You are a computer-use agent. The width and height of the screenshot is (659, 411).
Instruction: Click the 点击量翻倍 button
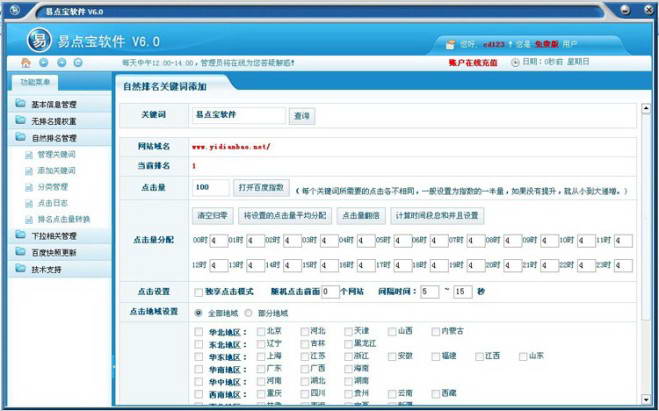361,216
